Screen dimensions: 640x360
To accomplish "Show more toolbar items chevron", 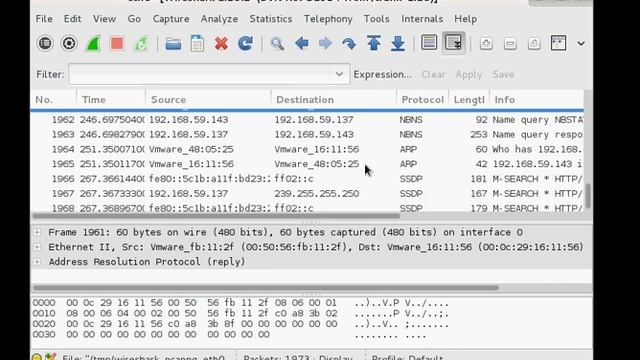I will point(581,43).
